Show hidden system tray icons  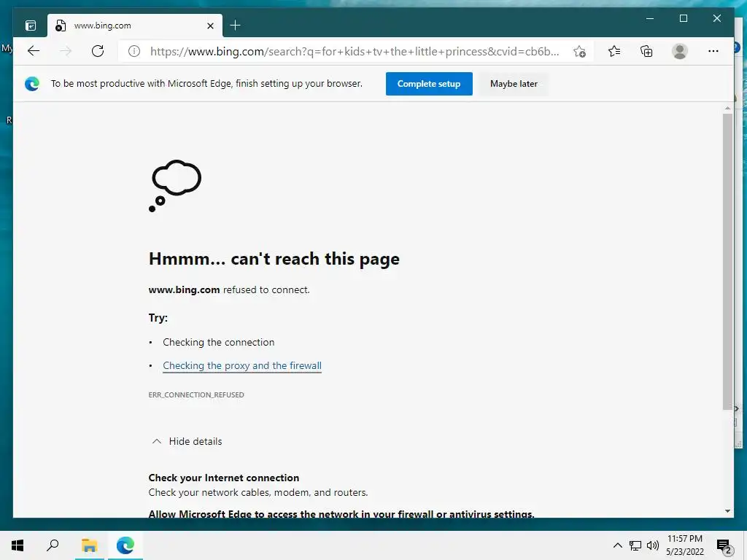click(617, 545)
